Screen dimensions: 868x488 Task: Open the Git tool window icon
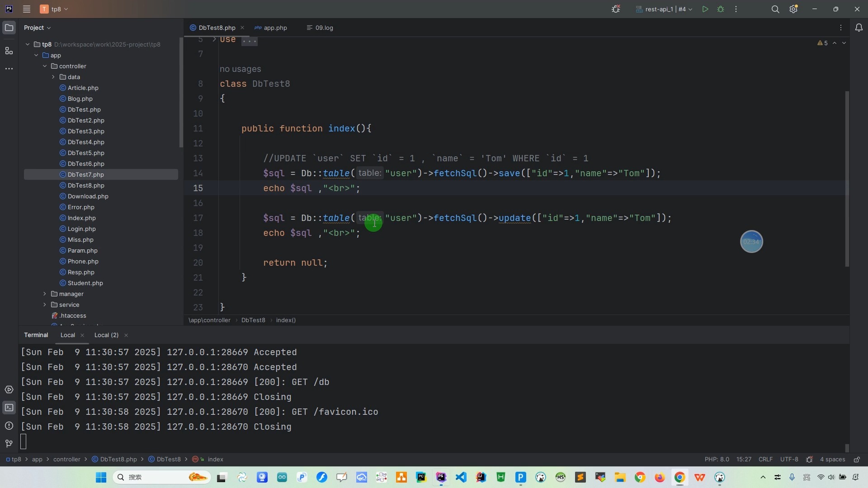point(9,444)
